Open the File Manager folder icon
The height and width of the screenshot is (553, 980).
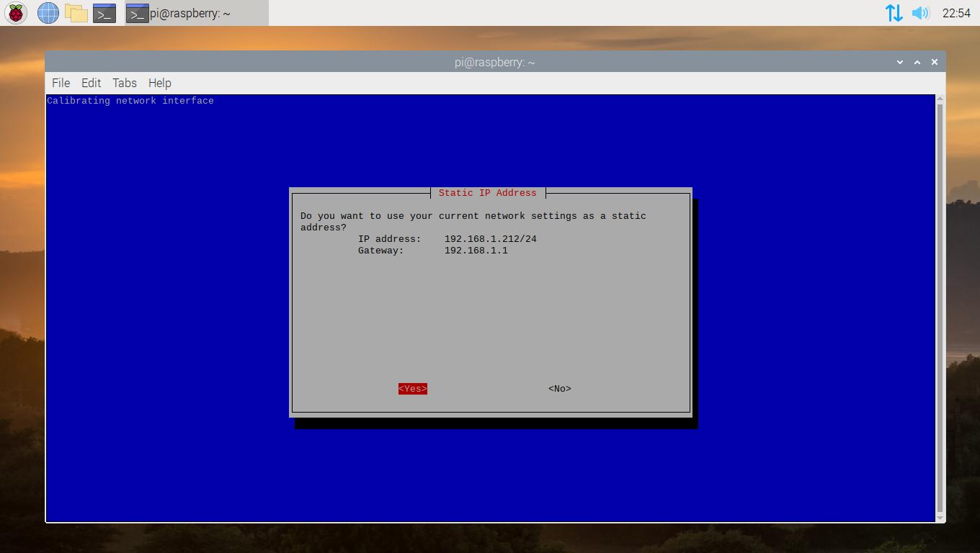76,13
